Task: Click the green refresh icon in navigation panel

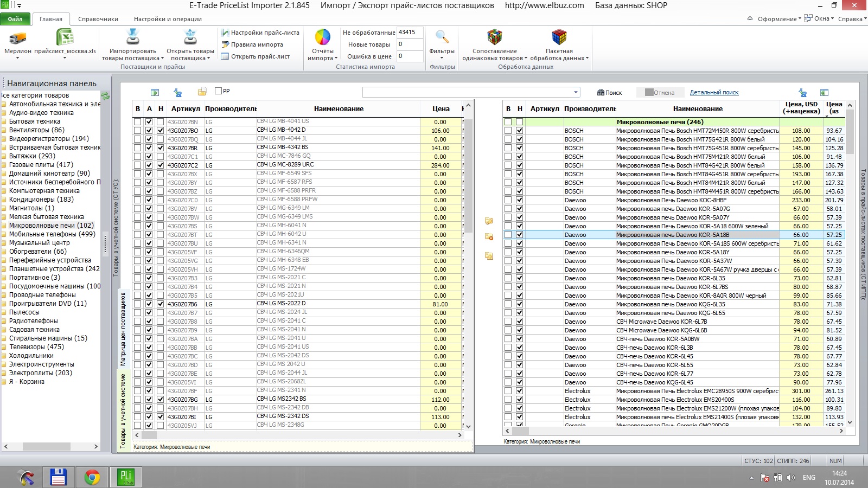Action: pyautogui.click(x=105, y=95)
